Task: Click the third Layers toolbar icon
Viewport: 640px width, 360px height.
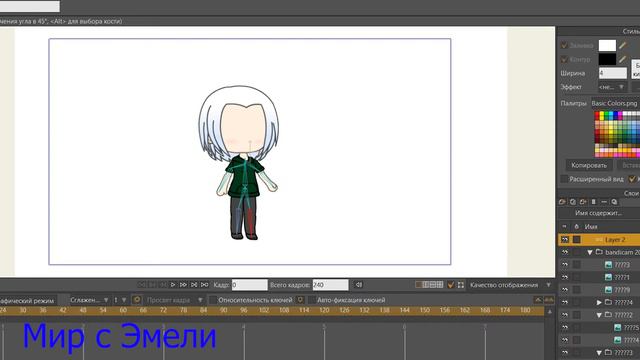Action: click(x=583, y=202)
